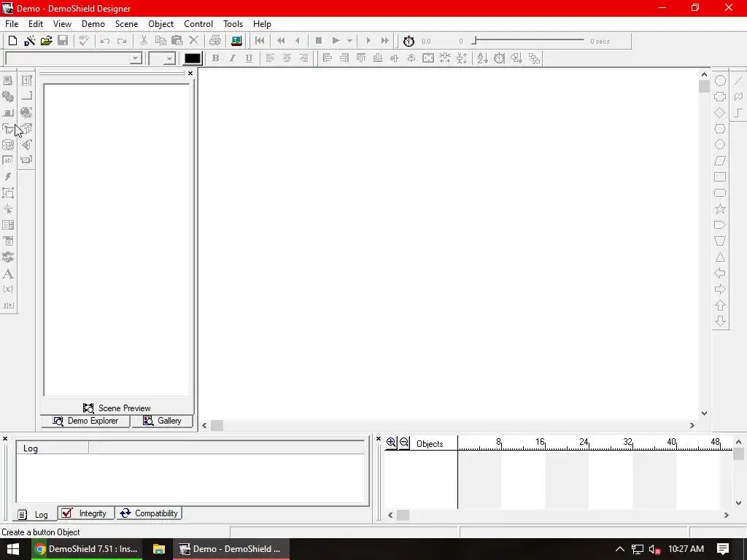Align objects to right edges

click(x=344, y=58)
